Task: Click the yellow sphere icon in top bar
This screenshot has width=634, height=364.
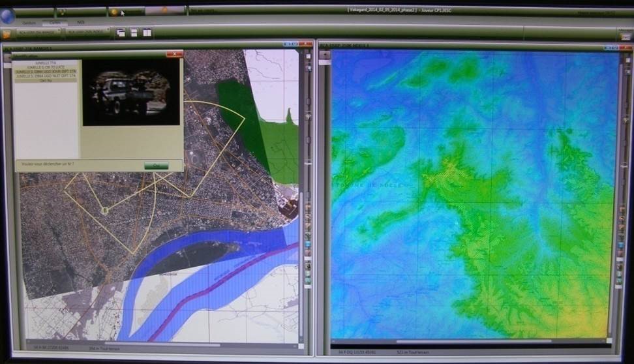Action: 114,11
